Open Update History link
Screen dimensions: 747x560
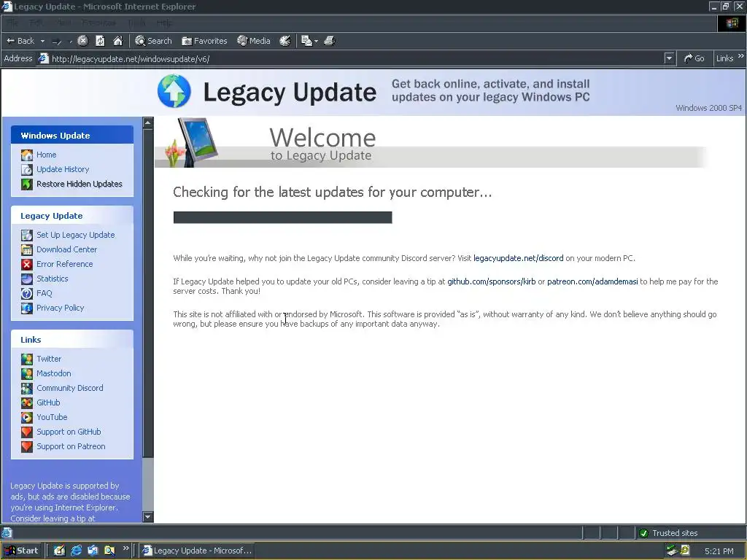coord(63,169)
